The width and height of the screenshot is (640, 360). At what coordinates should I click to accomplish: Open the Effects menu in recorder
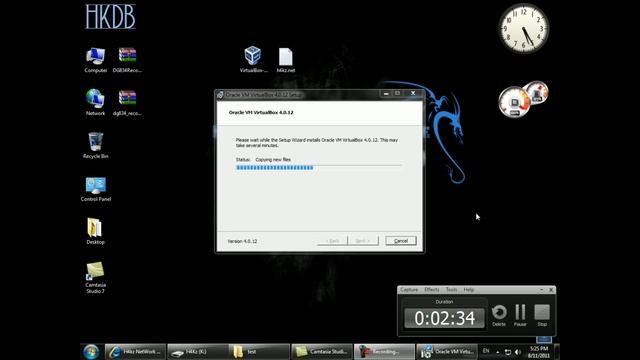pyautogui.click(x=432, y=289)
